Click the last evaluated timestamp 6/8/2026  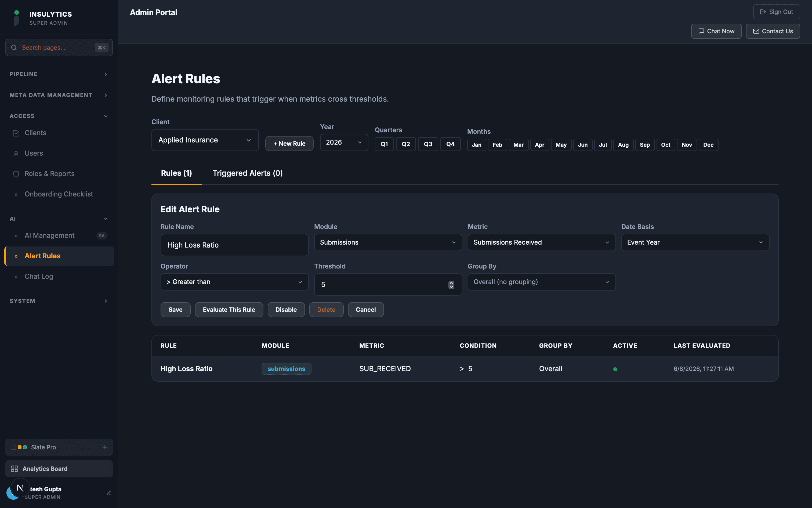[703, 369]
